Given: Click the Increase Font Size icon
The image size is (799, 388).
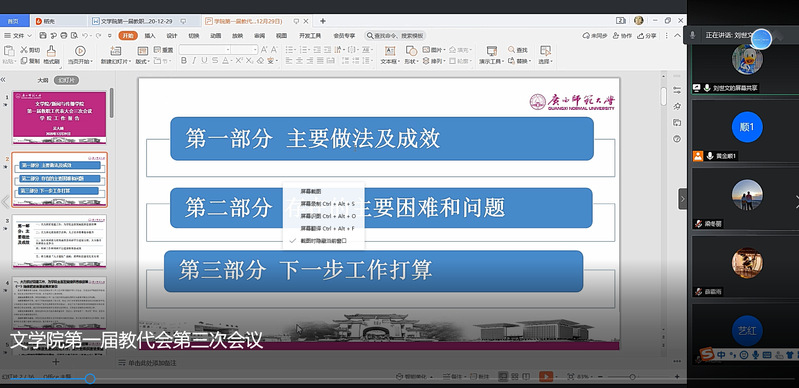Looking at the screenshot, I should click(264, 49).
